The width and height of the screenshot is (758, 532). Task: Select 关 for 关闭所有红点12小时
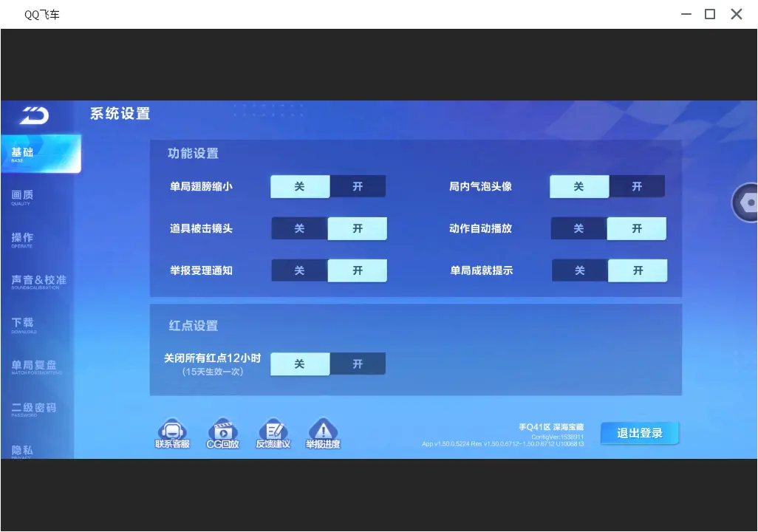coord(300,364)
